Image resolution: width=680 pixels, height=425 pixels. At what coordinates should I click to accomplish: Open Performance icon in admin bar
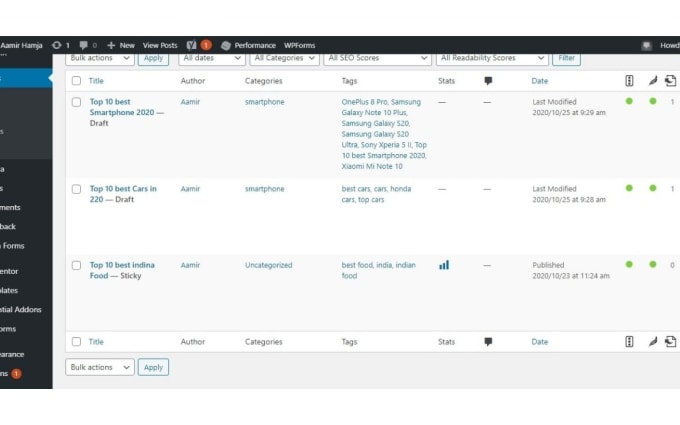[x=226, y=46]
